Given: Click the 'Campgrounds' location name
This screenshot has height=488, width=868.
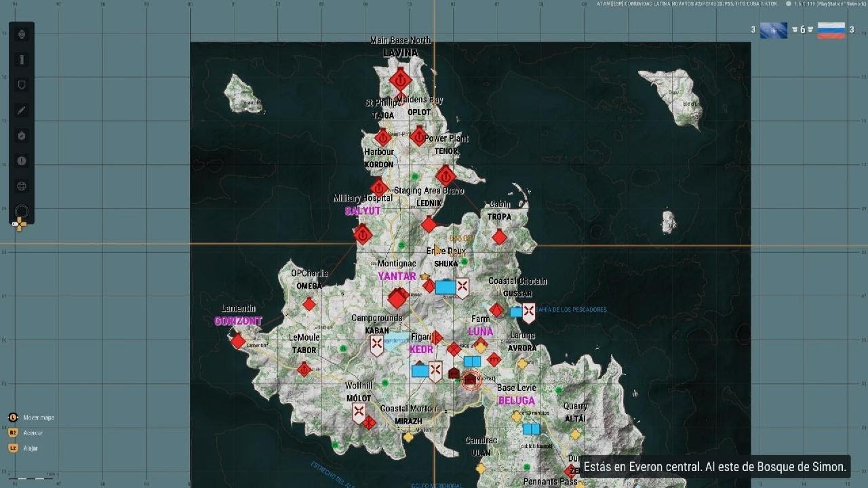Looking at the screenshot, I should pos(377,318).
